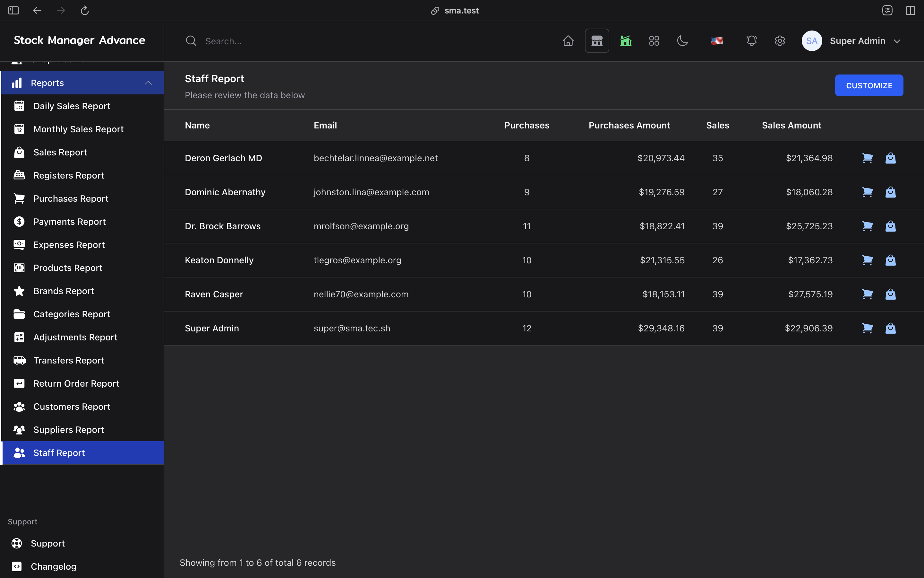
Task: Open Customers Report in sidebar
Action: coord(82,407)
